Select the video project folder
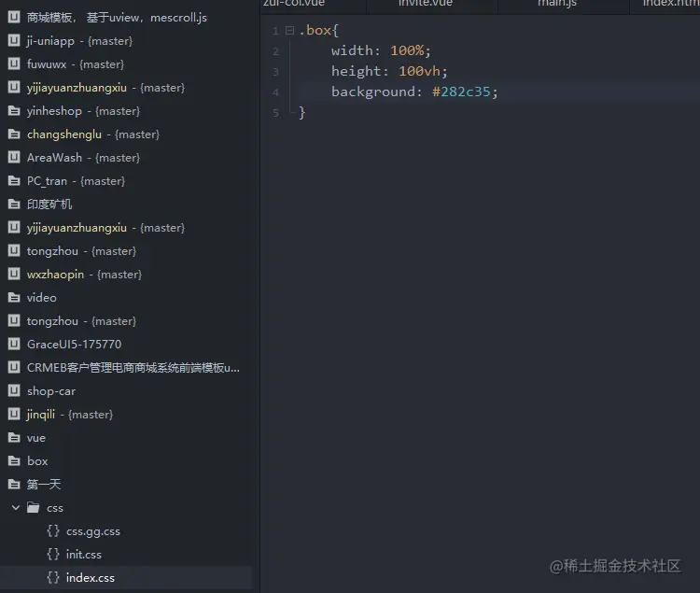 tap(41, 298)
